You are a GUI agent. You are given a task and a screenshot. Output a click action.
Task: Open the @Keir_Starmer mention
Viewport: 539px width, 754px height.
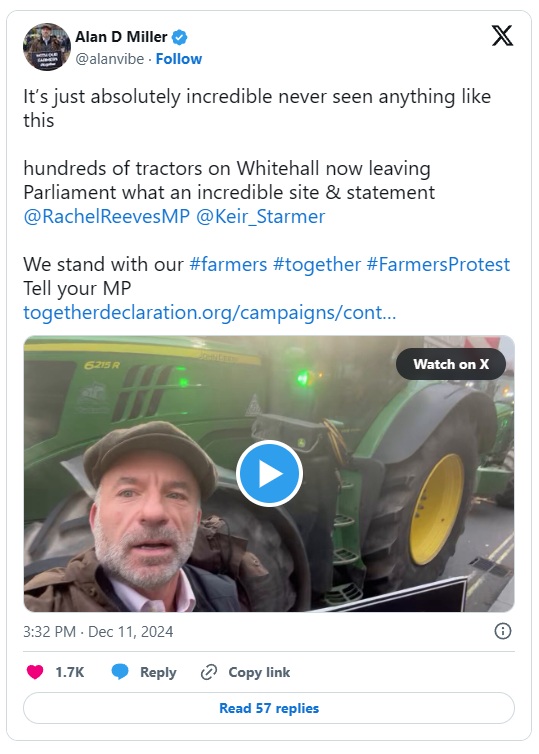[260, 216]
